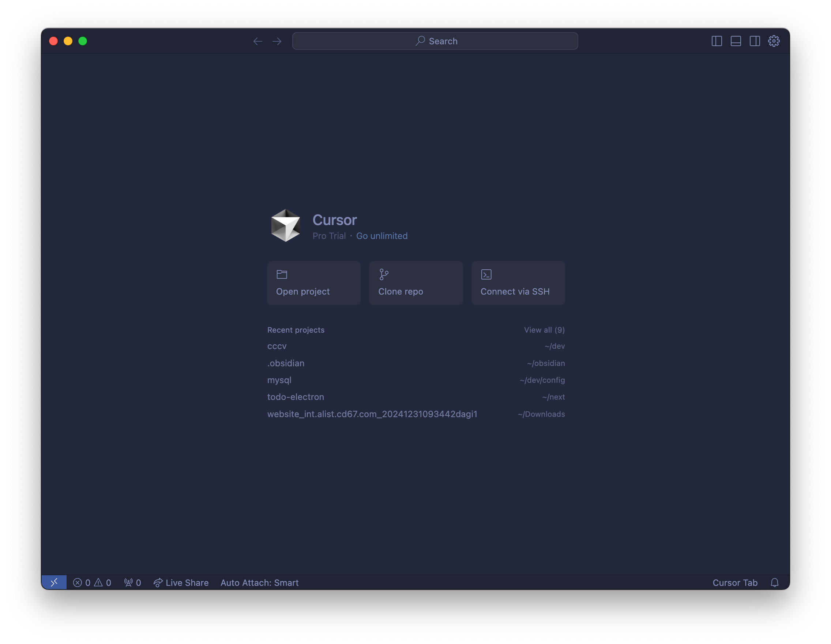Toggle the secondary sidebar layout icon
This screenshot has width=831, height=644.
[x=755, y=41]
